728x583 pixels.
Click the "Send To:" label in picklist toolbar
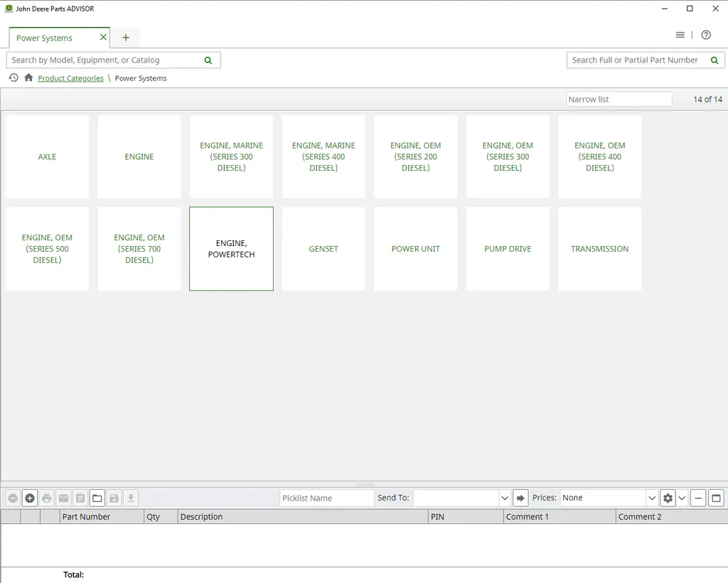(x=393, y=498)
